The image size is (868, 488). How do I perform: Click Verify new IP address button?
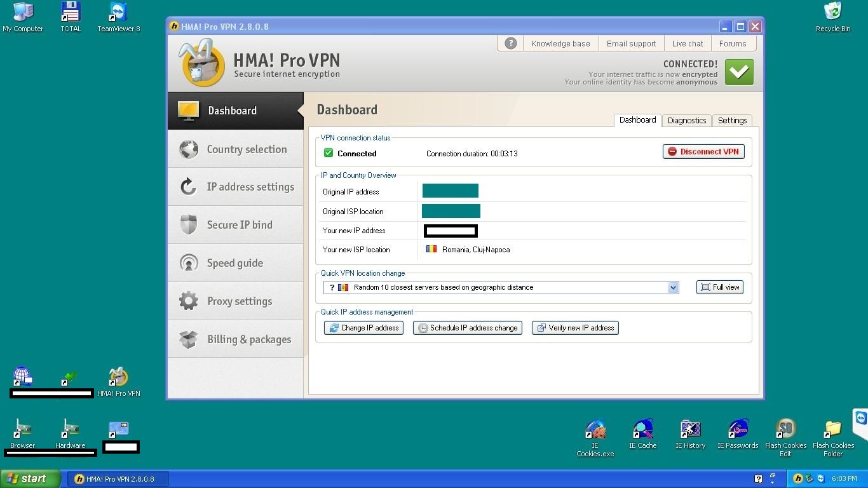[x=575, y=328]
